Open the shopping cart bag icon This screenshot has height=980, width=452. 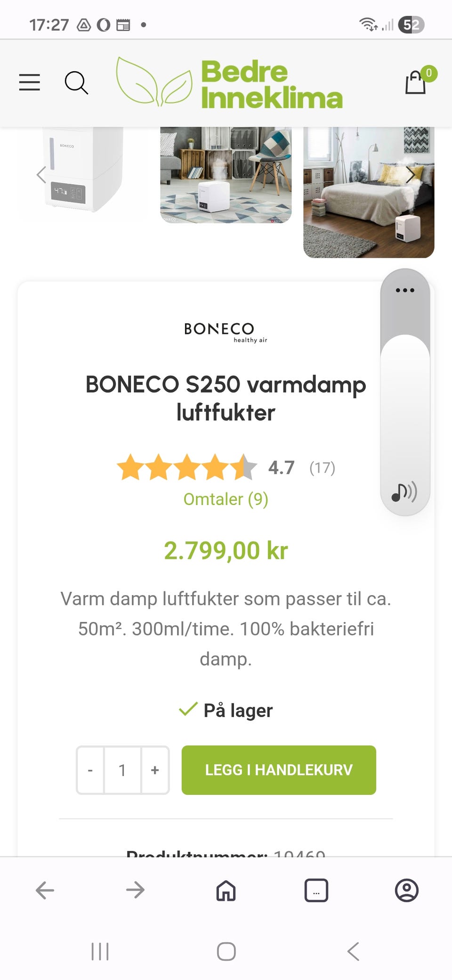tap(416, 82)
